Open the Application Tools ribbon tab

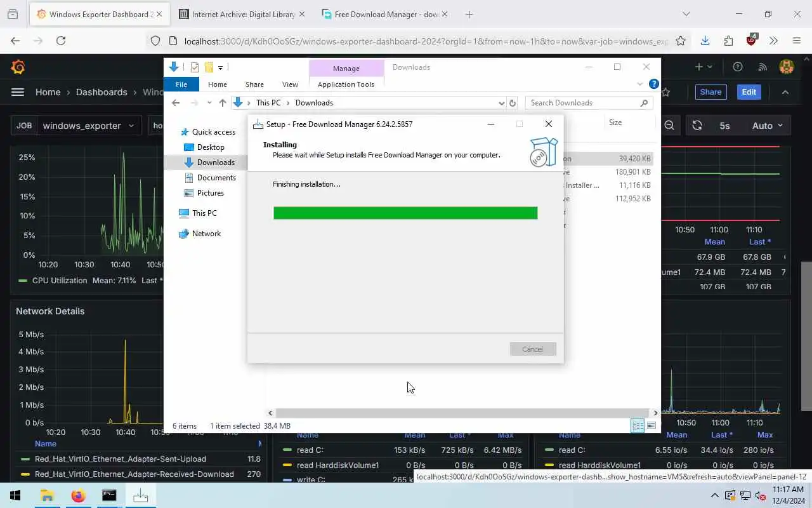(346, 84)
